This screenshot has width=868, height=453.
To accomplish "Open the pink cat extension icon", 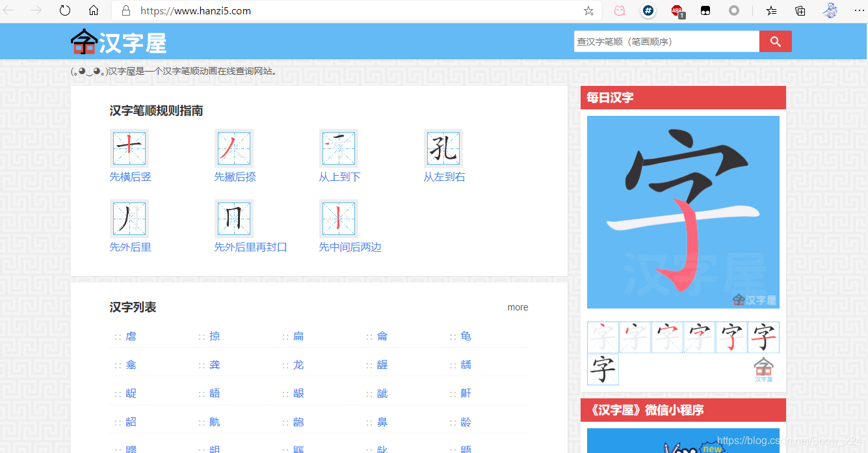I will coord(620,10).
